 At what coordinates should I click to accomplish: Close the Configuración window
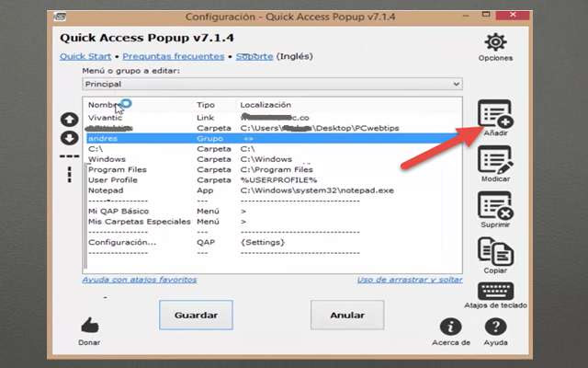513,15
